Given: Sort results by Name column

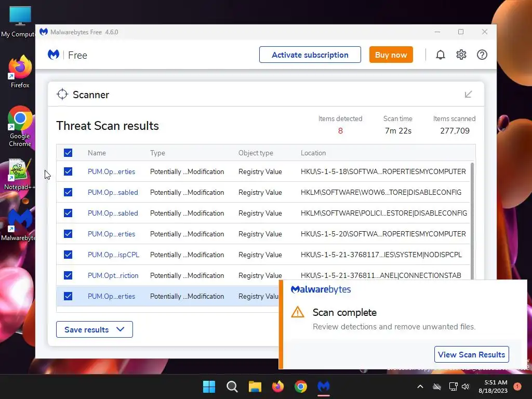Looking at the screenshot, I should [x=97, y=153].
